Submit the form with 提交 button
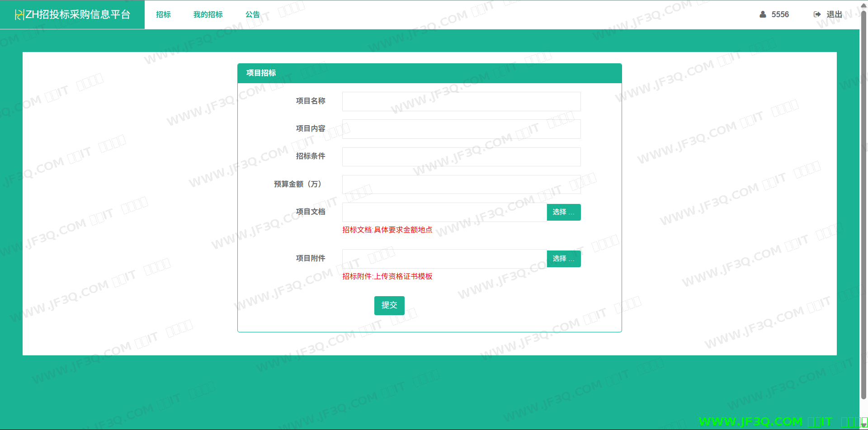 [x=389, y=306]
